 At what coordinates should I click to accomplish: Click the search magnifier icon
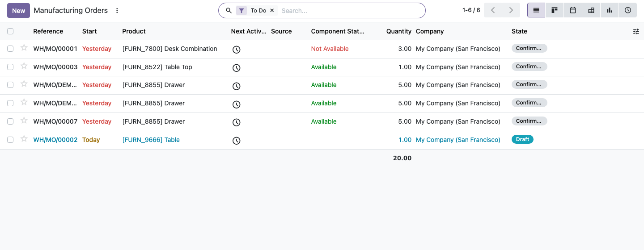[x=229, y=11]
